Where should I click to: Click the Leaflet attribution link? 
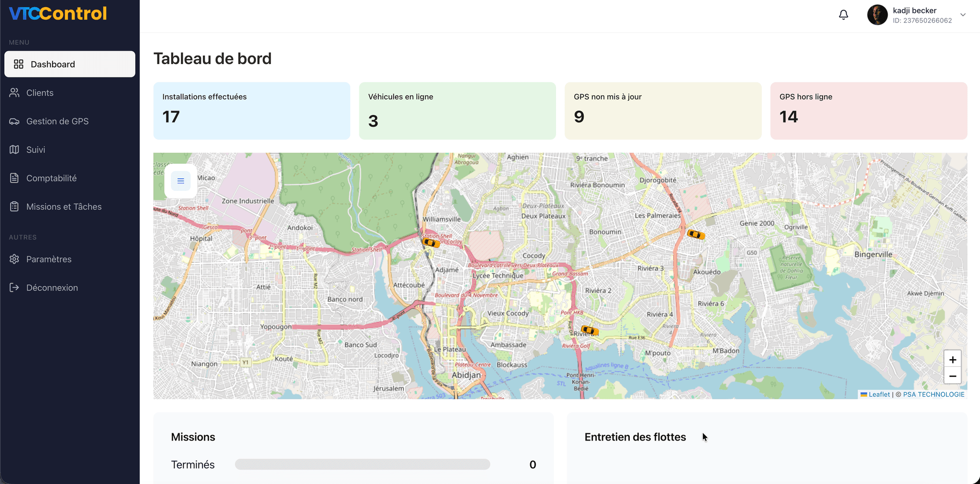[879, 395]
